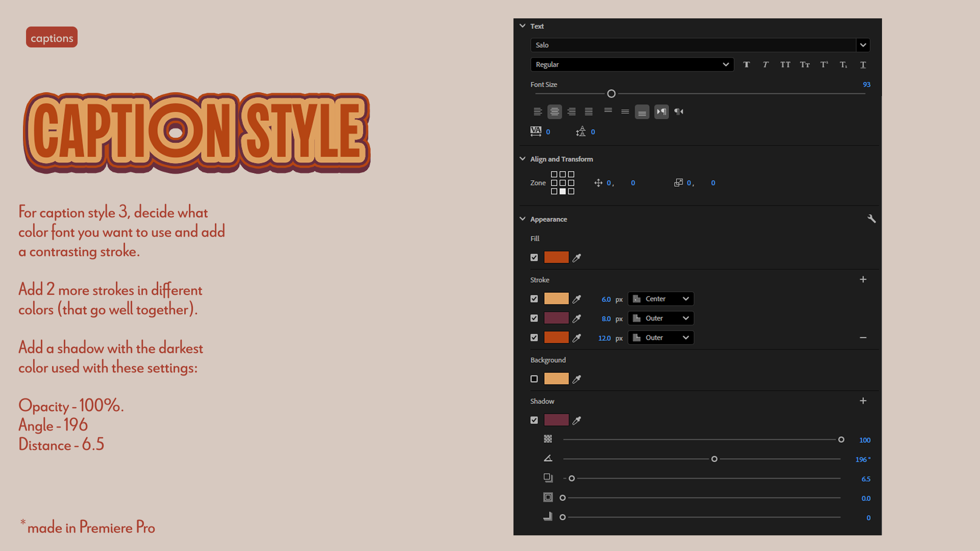Screen dimensions: 980x551
Task: Open the Salo font family dropdown
Action: pyautogui.click(x=863, y=45)
